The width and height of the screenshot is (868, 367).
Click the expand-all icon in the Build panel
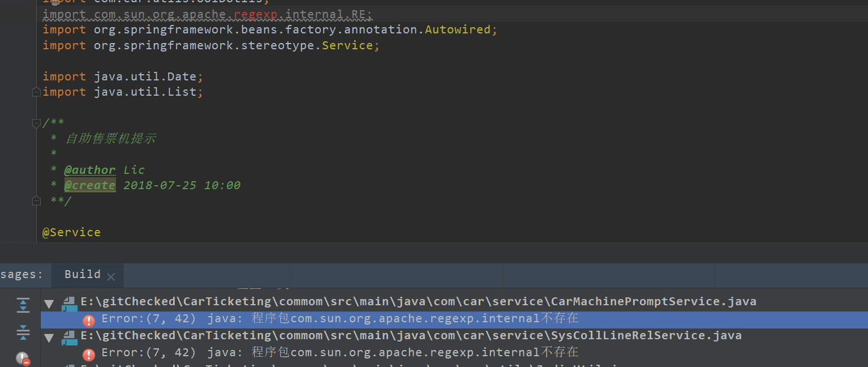[x=23, y=305]
